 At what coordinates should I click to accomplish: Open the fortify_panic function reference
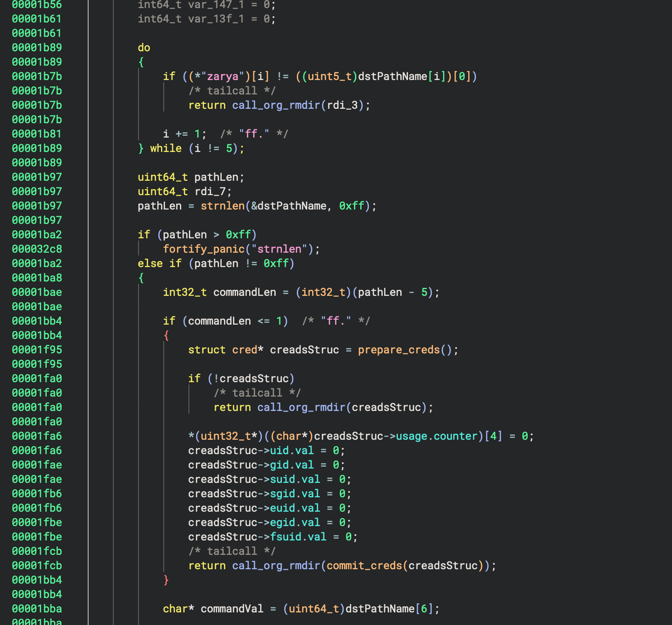(x=204, y=249)
